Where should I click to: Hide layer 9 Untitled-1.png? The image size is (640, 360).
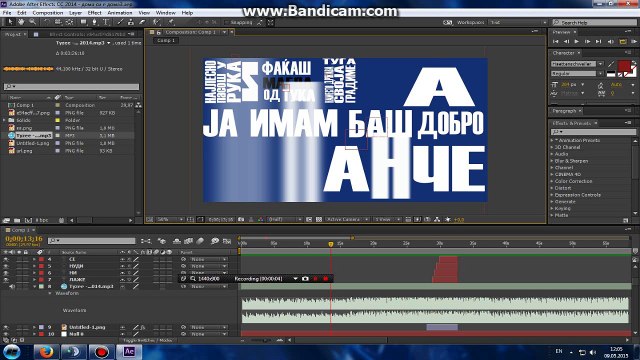(6, 327)
